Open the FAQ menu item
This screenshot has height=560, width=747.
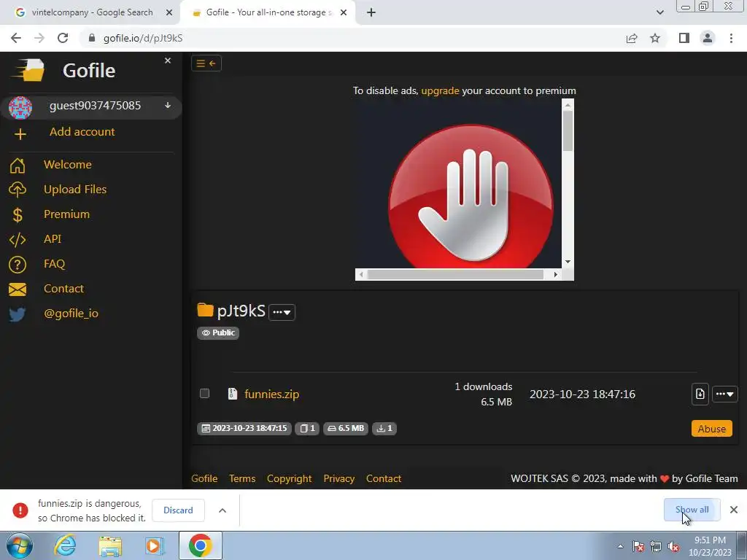(54, 263)
